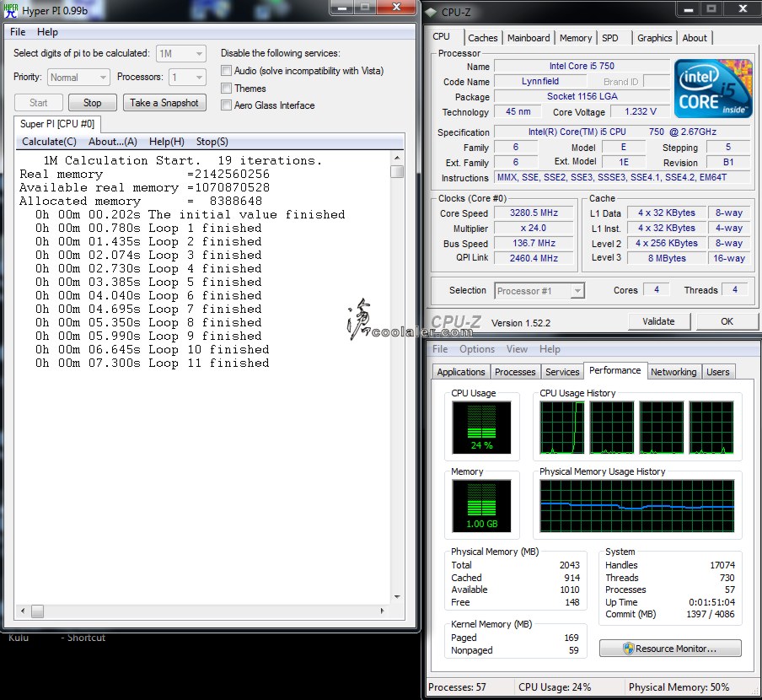The width and height of the screenshot is (762, 700).
Task: Click Stop(S) in the Super PI menu
Action: click(212, 142)
